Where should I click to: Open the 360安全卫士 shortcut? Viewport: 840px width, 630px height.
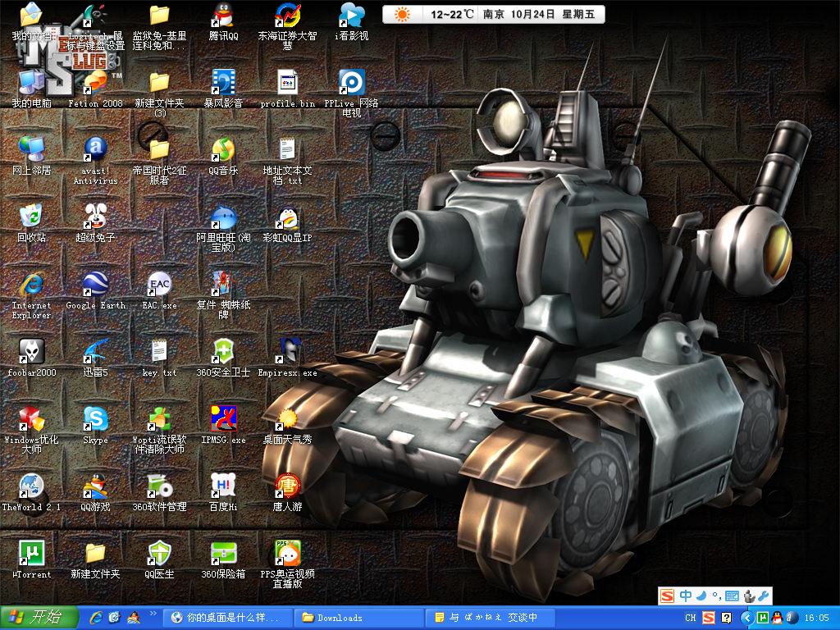pyautogui.click(x=223, y=352)
